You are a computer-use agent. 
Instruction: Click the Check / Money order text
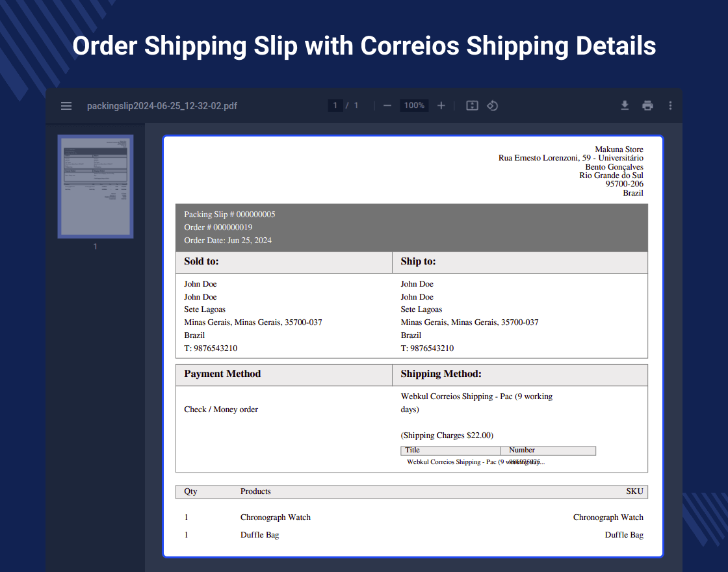221,409
